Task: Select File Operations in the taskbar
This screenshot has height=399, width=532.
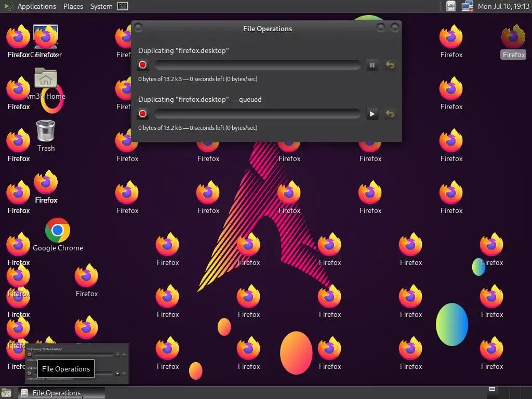Action: 61,393
